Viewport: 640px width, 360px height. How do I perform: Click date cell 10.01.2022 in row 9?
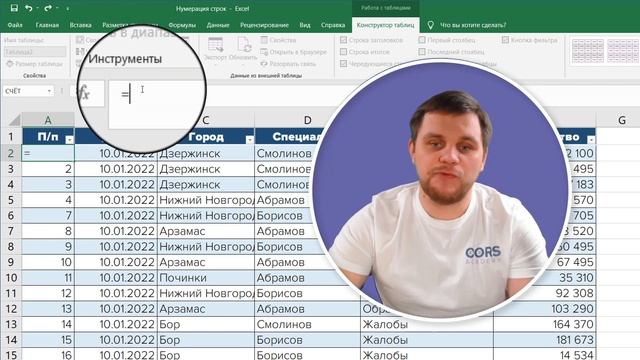(x=116, y=262)
